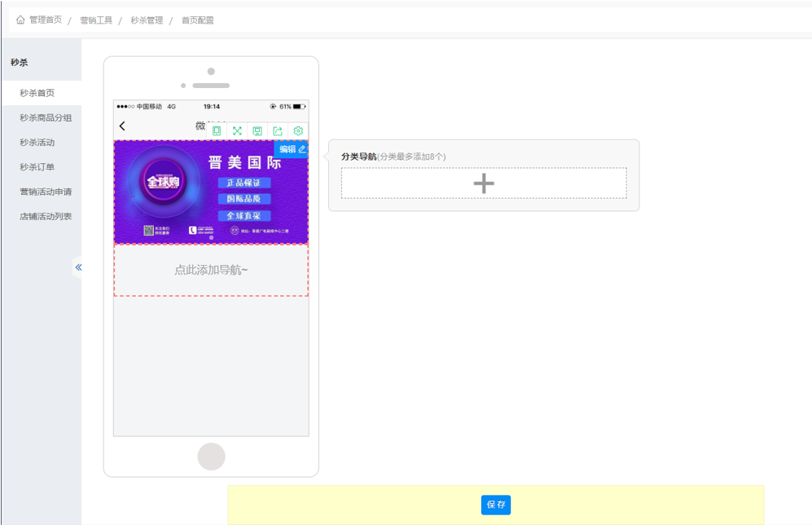The width and height of the screenshot is (812, 525).
Task: Click the 点此添加导航 placeholder area
Action: point(211,270)
